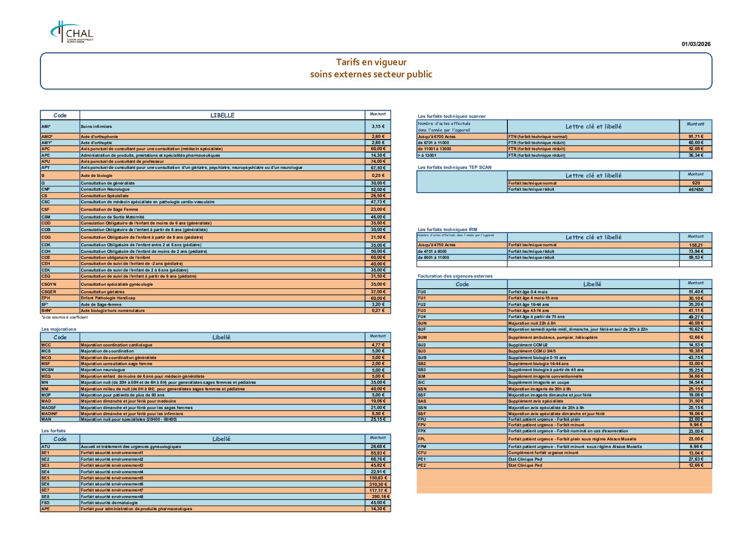Click "Les forfaits techniques IRM" heading
Image resolution: width=756 pixels, height=535 pixels.
coord(447,230)
